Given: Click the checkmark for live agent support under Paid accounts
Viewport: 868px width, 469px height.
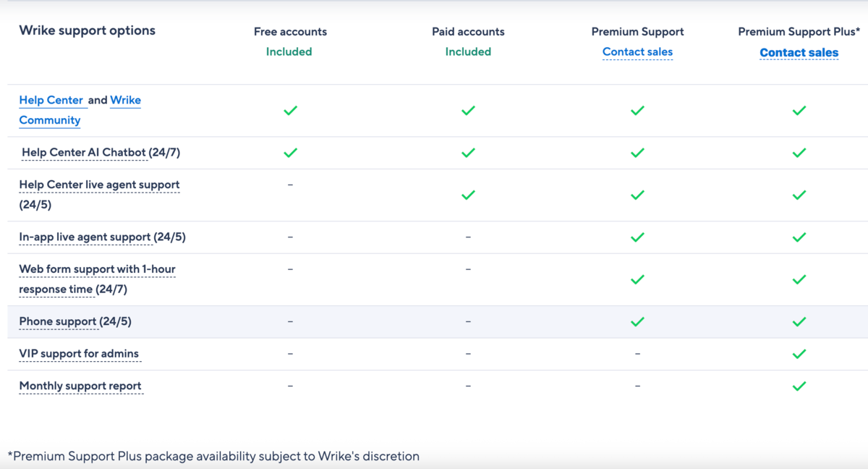Looking at the screenshot, I should coord(468,194).
